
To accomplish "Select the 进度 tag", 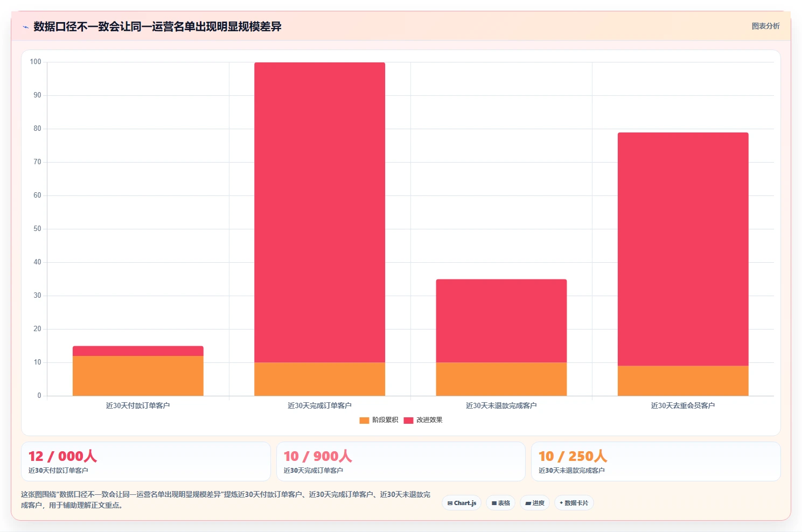I will tap(535, 503).
